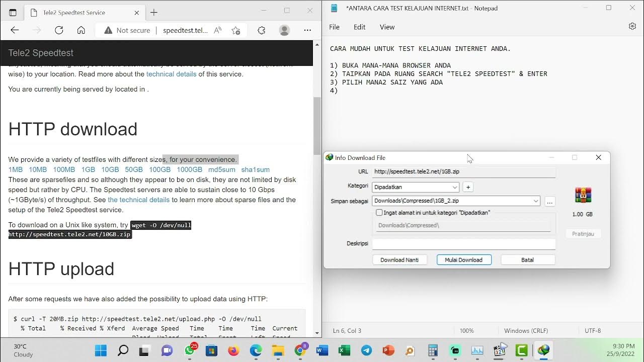Browse for save location with ellipsis button
Viewport: 644px width, 362px height.
click(x=550, y=202)
